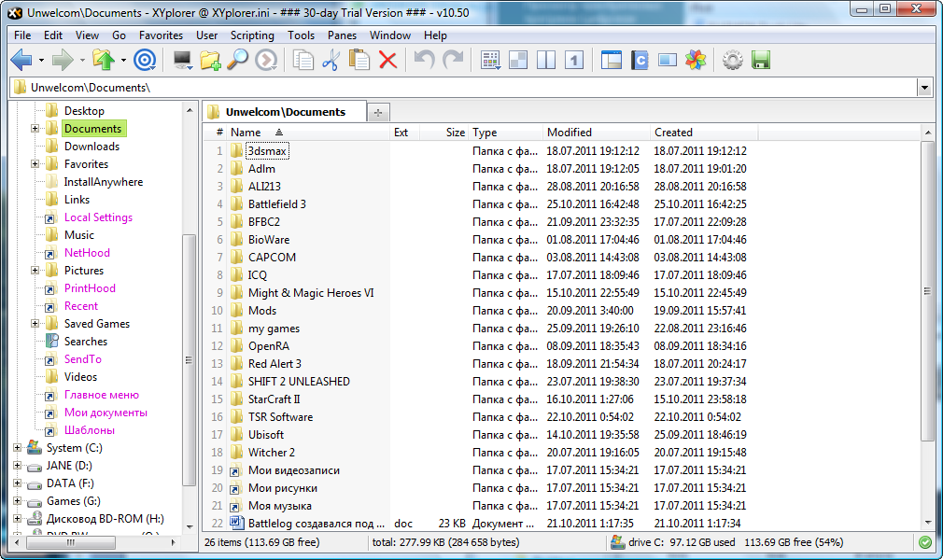Click the Copy toolbar icon
The height and width of the screenshot is (560, 943).
[303, 61]
